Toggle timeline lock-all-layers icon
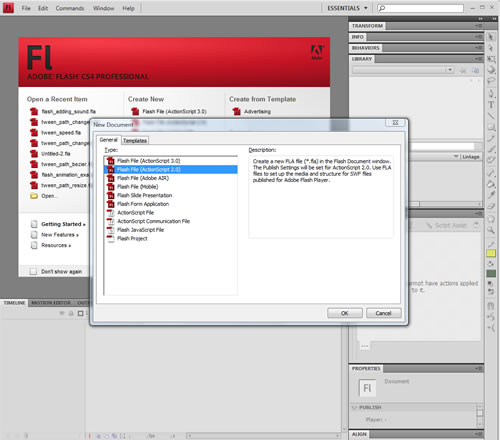The width and height of the screenshot is (500, 440). (71, 313)
